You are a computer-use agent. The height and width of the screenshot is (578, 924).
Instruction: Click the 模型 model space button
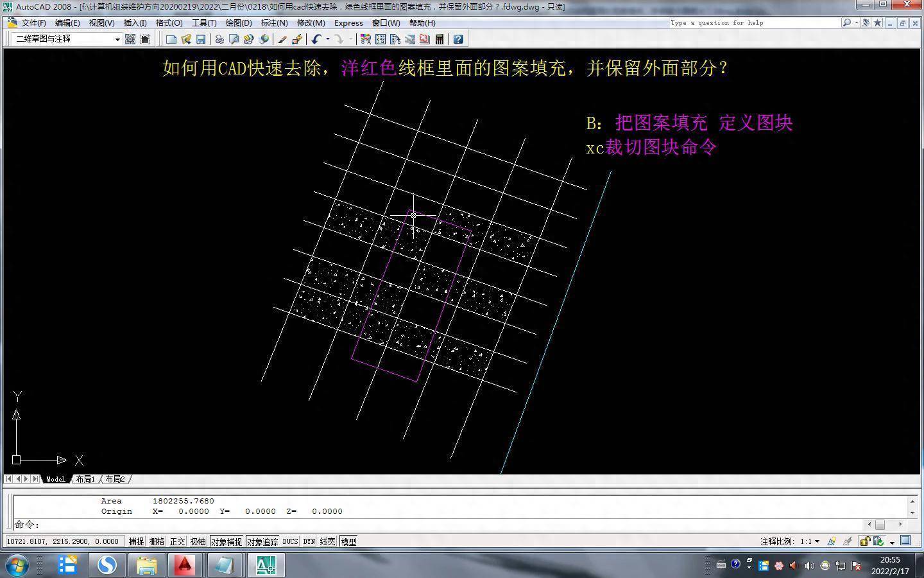(349, 541)
